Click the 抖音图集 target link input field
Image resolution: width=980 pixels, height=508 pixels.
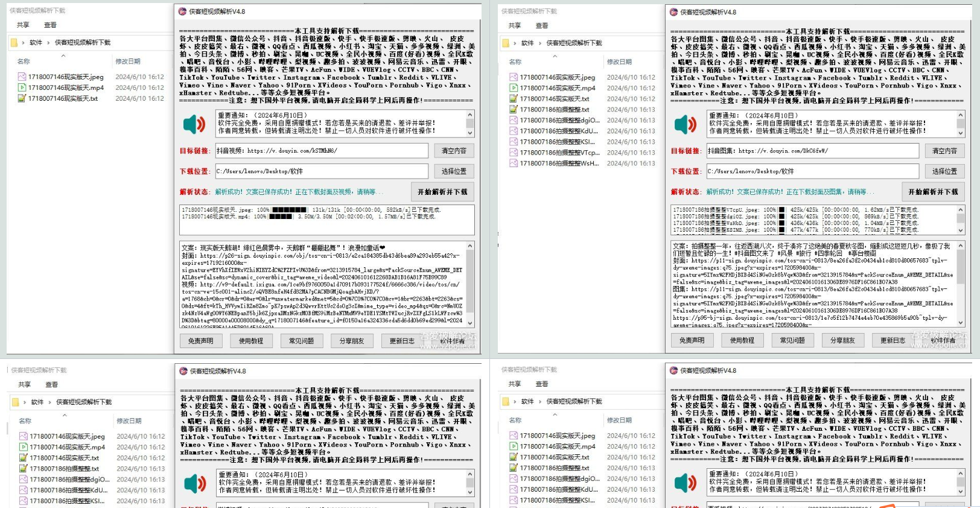pos(812,151)
